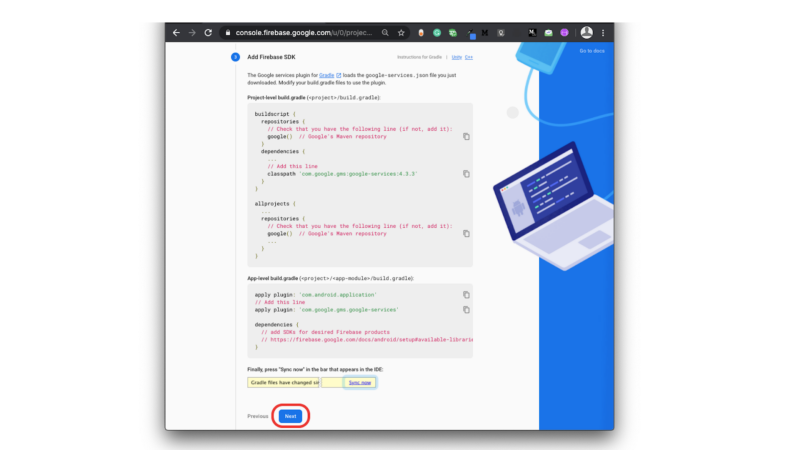Open the orange extension icon beside the star
The image size is (800, 450).
421,33
